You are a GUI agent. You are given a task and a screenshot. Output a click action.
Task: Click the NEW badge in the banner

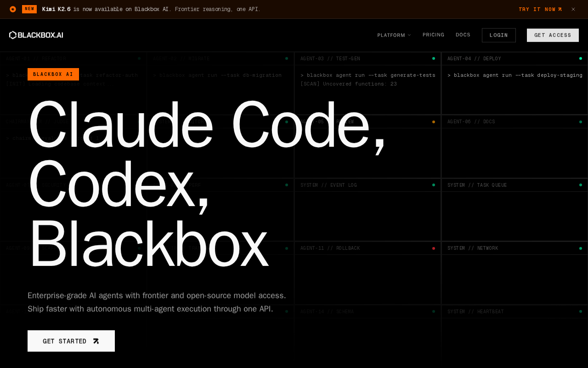[x=29, y=9]
